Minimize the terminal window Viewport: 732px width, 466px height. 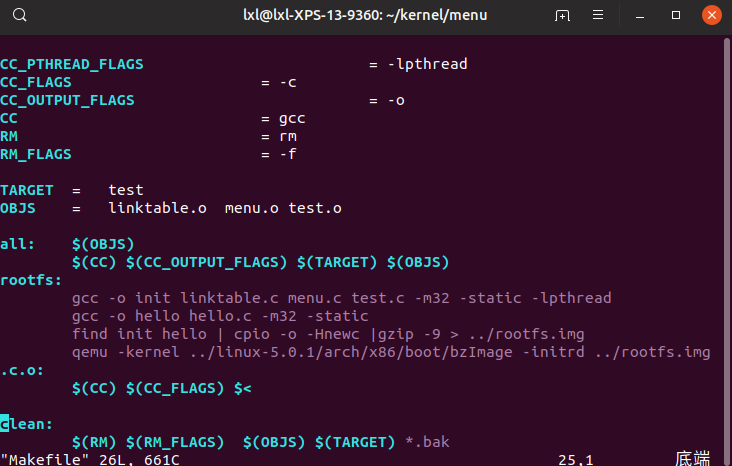[x=641, y=15]
